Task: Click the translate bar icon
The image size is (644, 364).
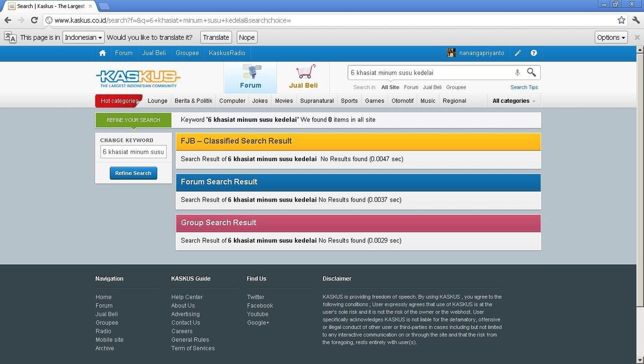Action: point(10,37)
